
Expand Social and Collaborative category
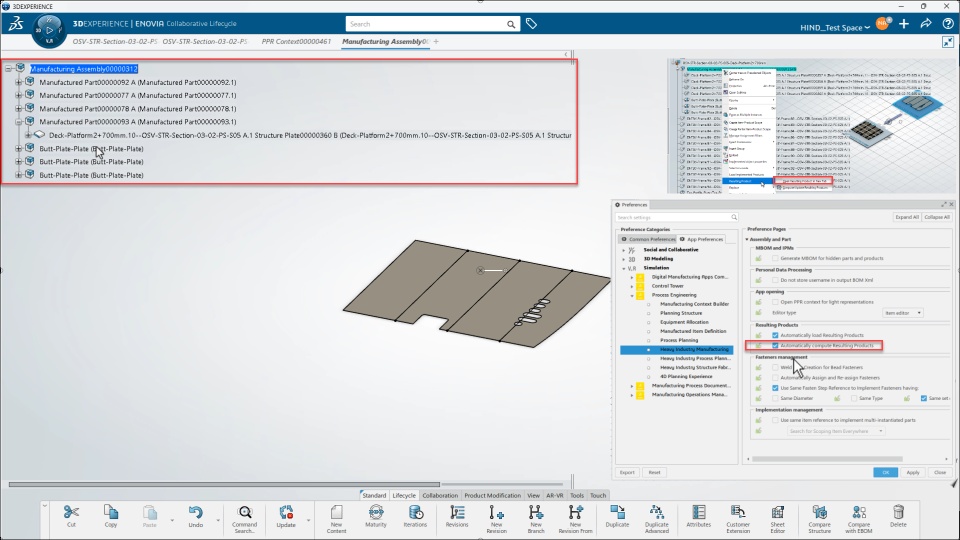tap(624, 250)
